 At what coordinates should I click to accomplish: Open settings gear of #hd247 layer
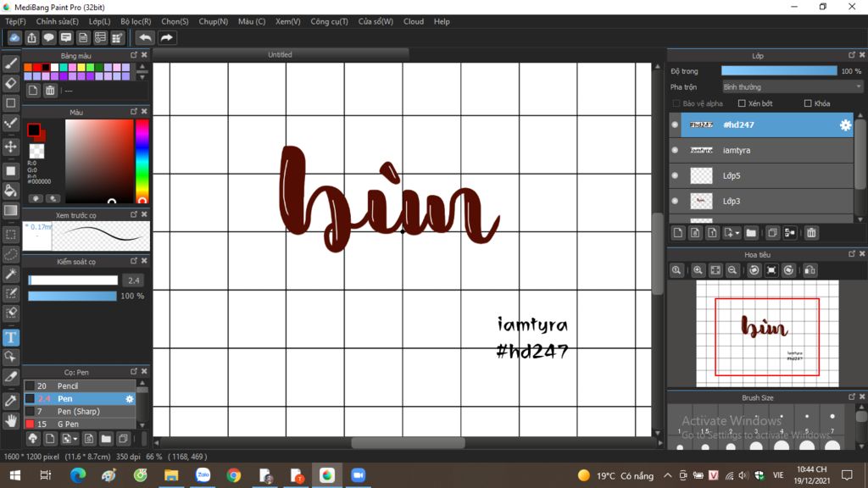(x=845, y=125)
